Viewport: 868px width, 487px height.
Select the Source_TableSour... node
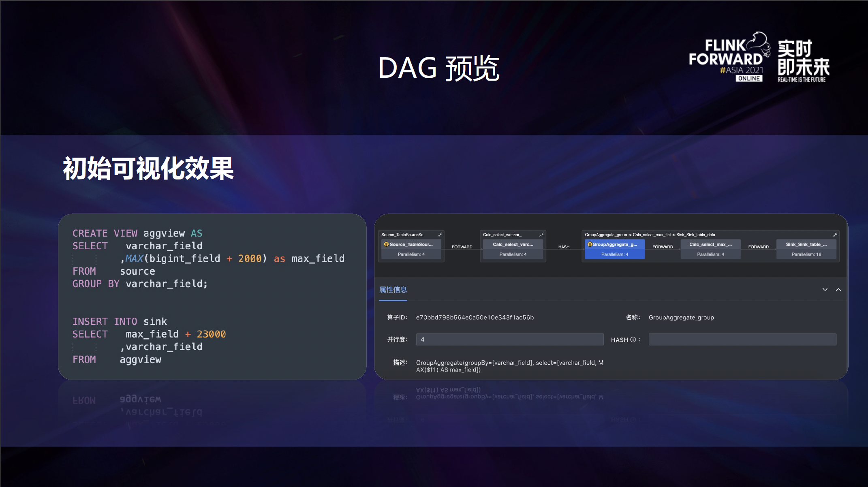(x=411, y=249)
